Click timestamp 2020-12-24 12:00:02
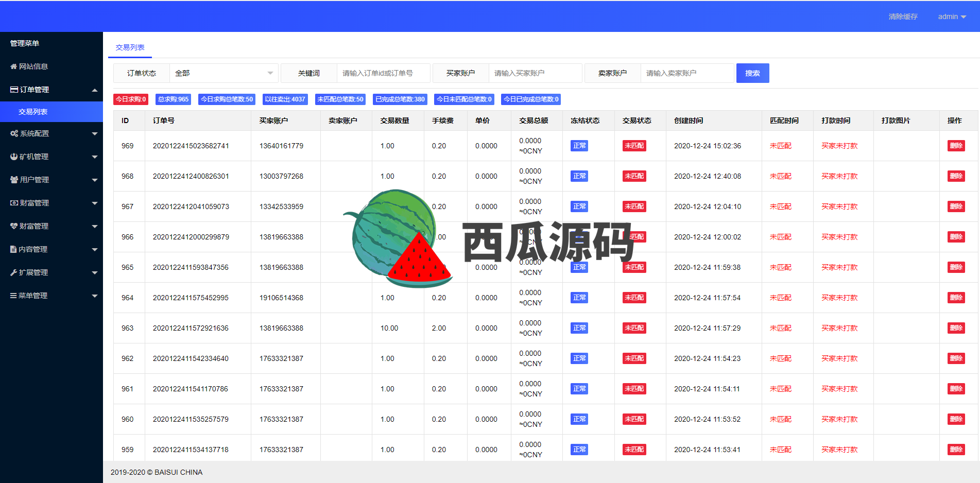980x483 pixels. pos(708,237)
